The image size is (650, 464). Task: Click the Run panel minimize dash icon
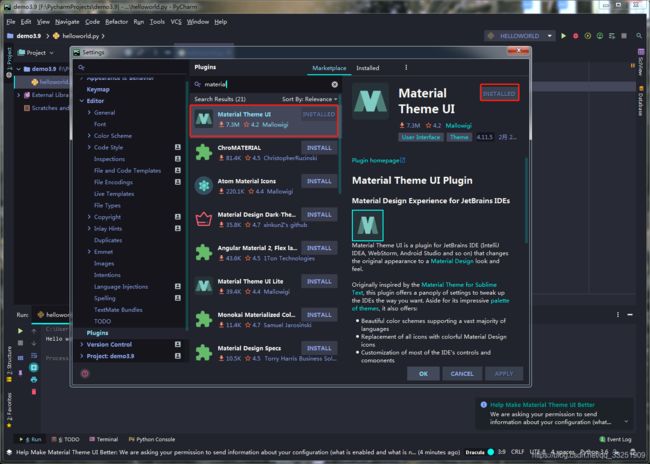[630, 315]
